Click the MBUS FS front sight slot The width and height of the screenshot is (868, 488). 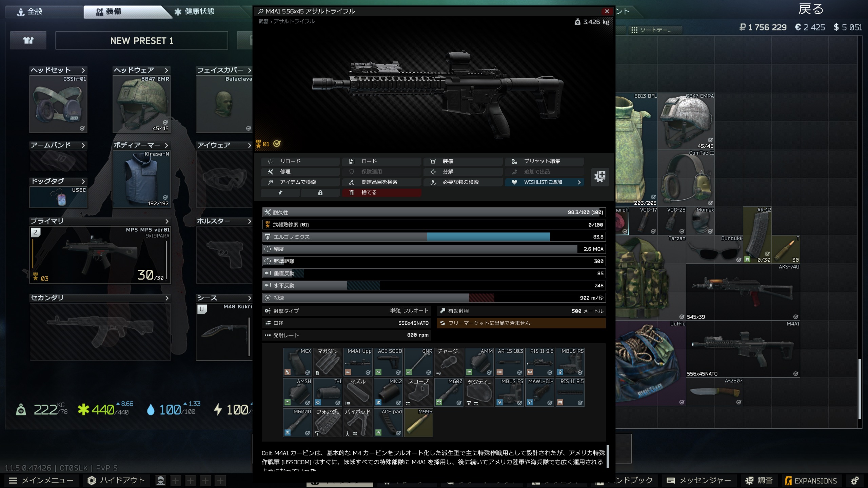click(509, 392)
